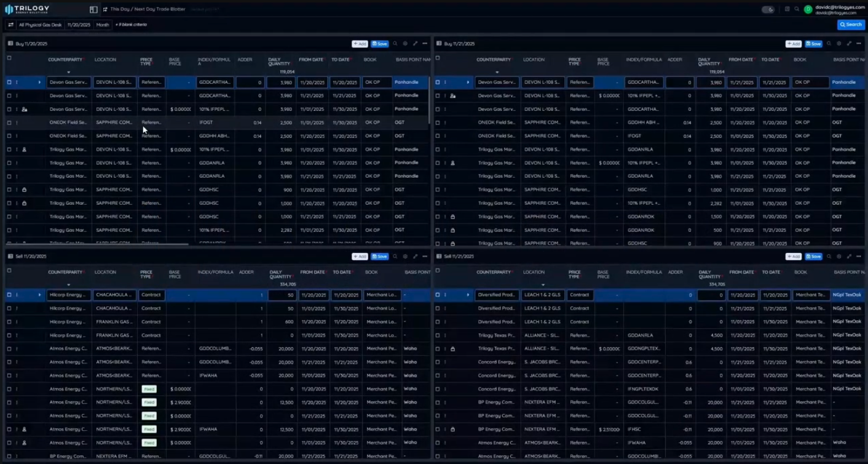Open Counterparty sort arrow in Sell 11/20/2025
Viewport: 868px width, 464px height.
(68, 285)
